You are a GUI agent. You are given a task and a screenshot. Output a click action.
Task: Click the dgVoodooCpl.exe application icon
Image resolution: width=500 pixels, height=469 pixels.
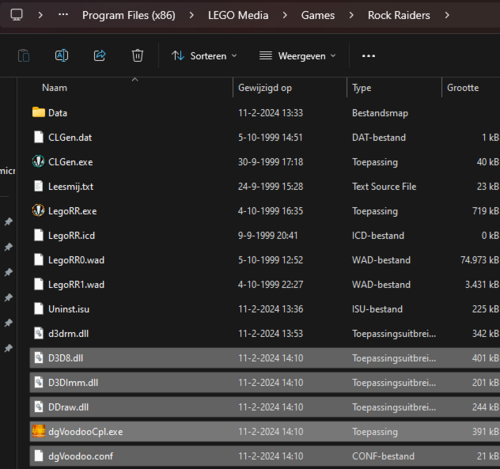tap(38, 431)
